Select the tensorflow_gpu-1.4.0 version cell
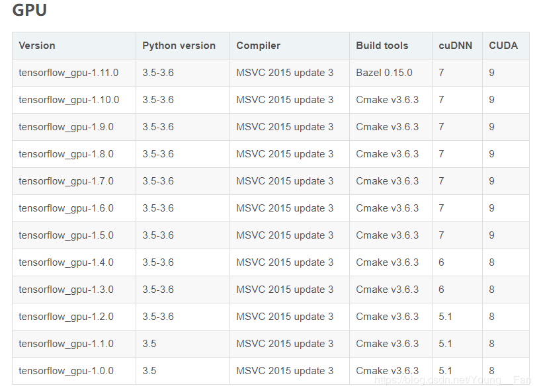Viewport: 537px width, 392px height. click(x=66, y=262)
